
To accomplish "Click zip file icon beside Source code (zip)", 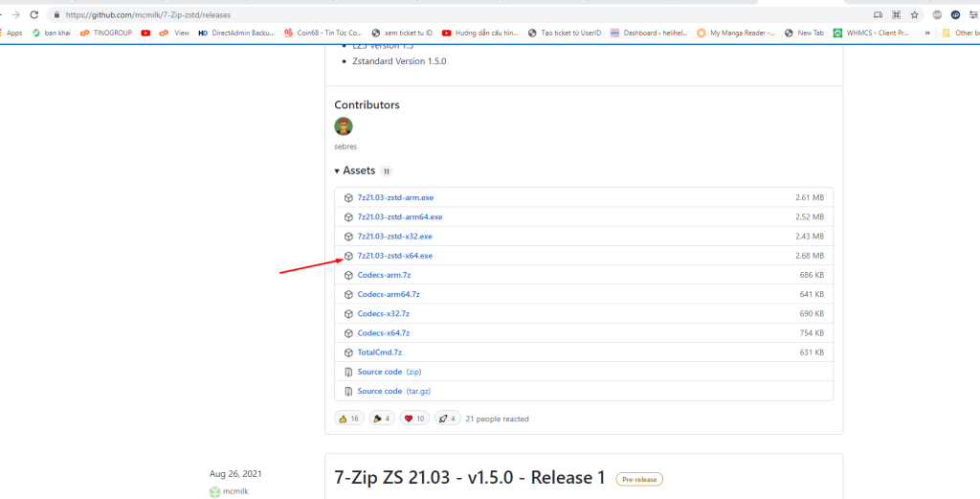I will pyautogui.click(x=348, y=372).
